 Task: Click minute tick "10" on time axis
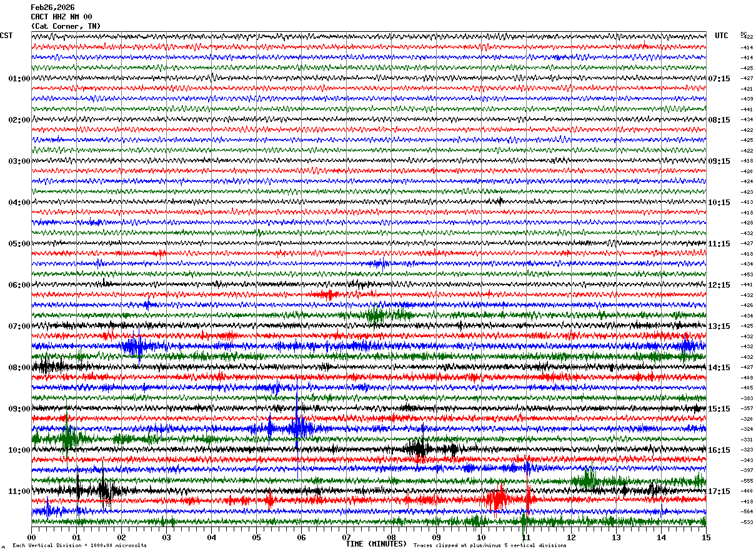point(481,537)
